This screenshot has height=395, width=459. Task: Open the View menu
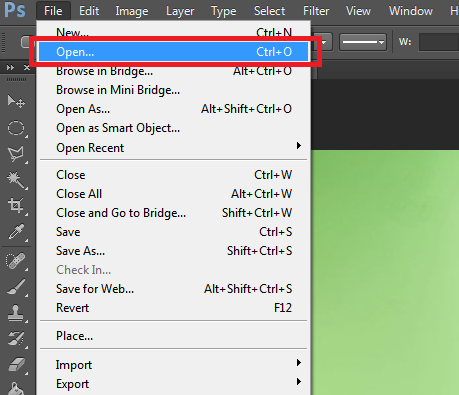(x=358, y=11)
